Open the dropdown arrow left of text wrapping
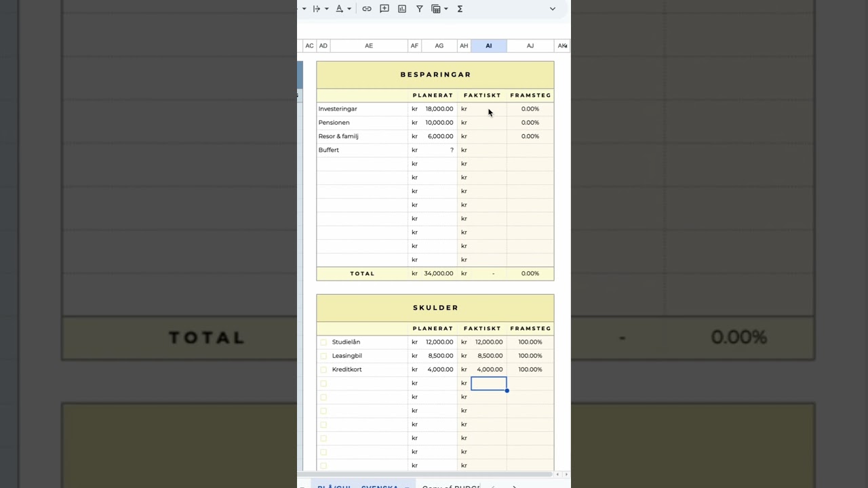 (304, 9)
